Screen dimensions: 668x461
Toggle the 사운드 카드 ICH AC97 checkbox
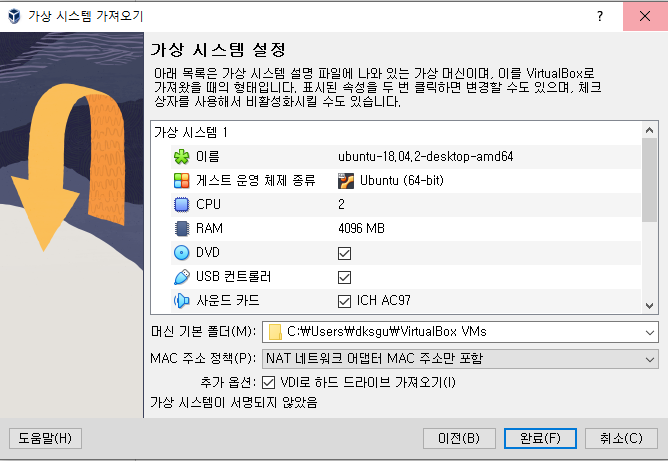click(x=344, y=301)
